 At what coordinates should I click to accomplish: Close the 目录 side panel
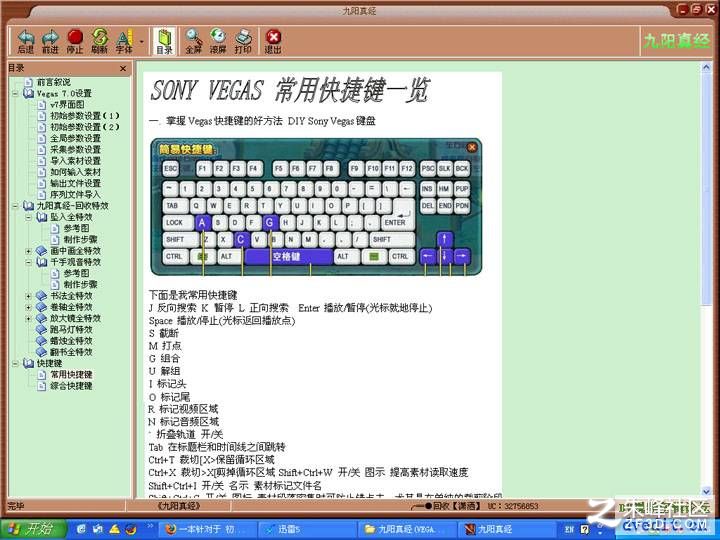coord(123,68)
